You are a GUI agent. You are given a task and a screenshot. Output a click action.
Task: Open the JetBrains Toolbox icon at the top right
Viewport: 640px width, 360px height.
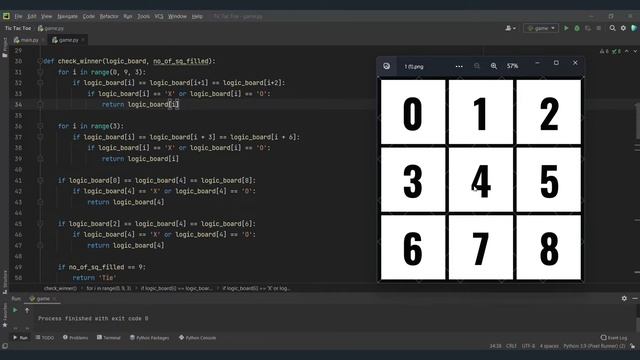coord(634,28)
